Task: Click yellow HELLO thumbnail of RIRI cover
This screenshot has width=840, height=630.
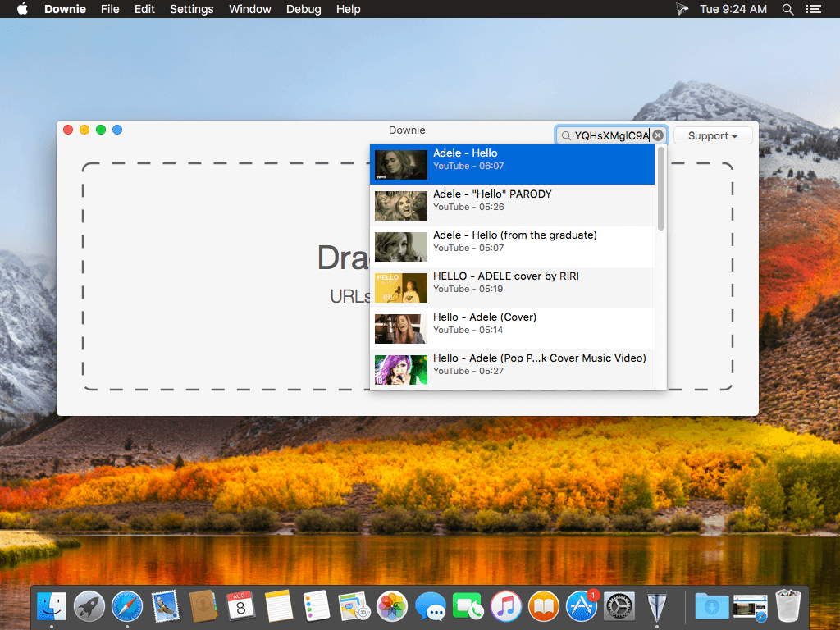Action: coord(400,288)
